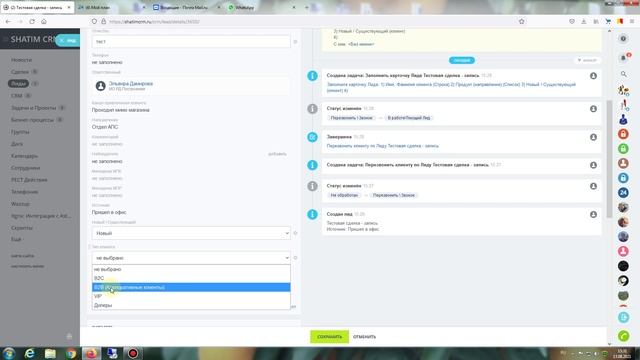Click Firefox bookmark star icon
Viewport: 640px width, 360px height.
click(521, 21)
